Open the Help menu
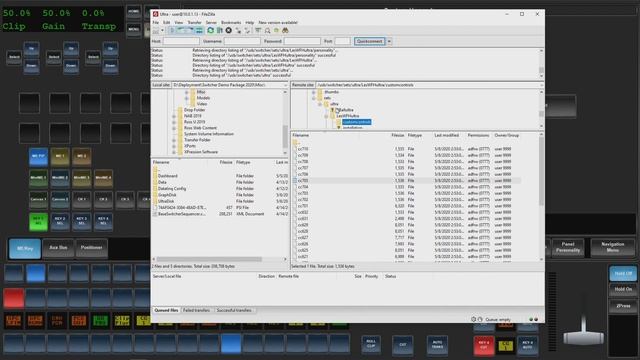This screenshot has height=360, width=640. (x=249, y=22)
